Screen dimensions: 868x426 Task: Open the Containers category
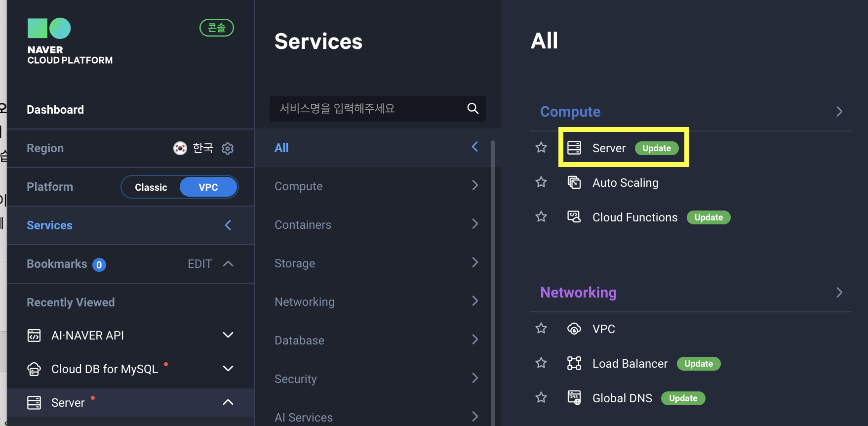(x=378, y=225)
